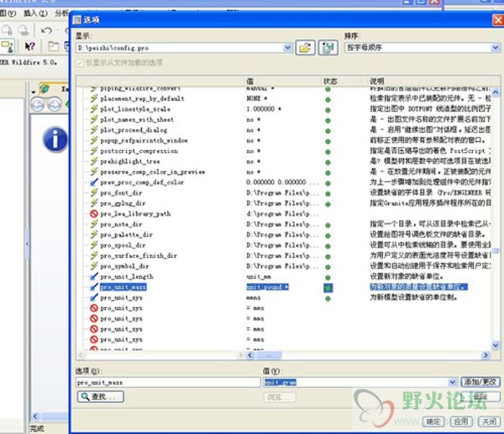Select the popup_refpairintch_window option
This screenshot has height=434, width=504.
click(x=144, y=140)
